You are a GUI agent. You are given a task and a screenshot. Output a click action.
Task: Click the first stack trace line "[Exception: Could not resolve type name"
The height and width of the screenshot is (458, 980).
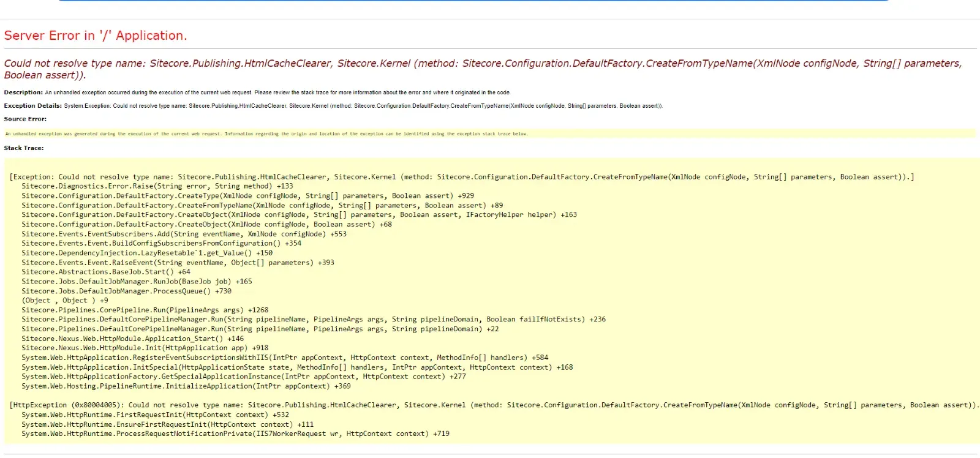point(462,177)
